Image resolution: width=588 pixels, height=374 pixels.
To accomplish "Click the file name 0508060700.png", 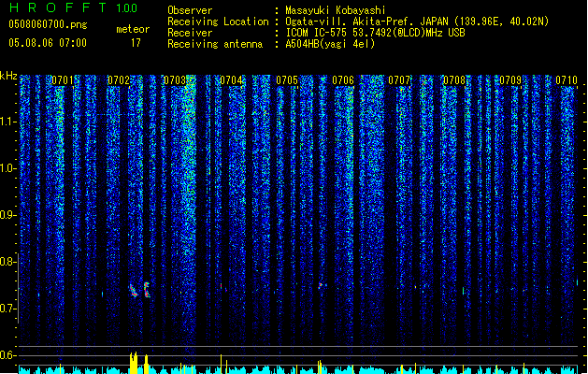I will point(48,24).
